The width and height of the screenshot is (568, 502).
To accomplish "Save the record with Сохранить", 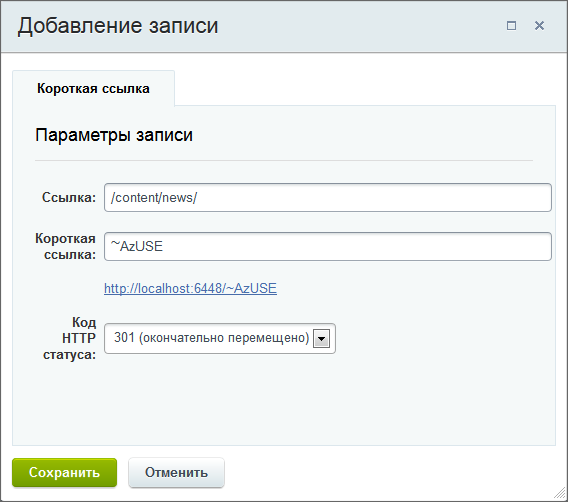I will 64,472.
